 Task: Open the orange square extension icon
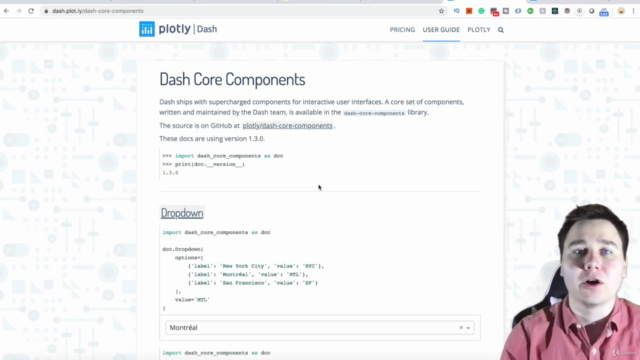click(469, 11)
